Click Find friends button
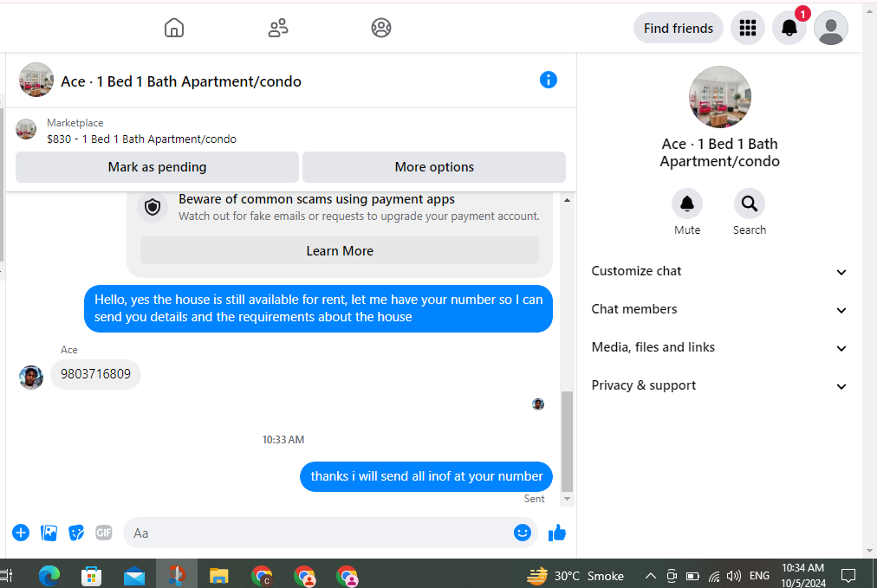The image size is (877, 588). [678, 28]
